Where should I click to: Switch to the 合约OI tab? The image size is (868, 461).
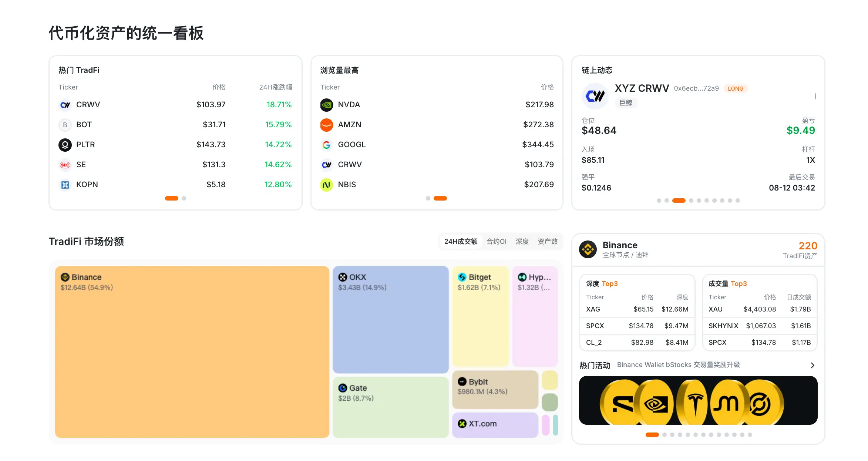(x=496, y=242)
